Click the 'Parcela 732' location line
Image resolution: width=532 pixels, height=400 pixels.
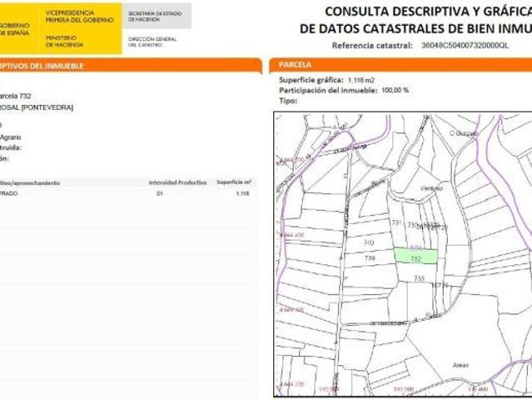click(x=15, y=96)
